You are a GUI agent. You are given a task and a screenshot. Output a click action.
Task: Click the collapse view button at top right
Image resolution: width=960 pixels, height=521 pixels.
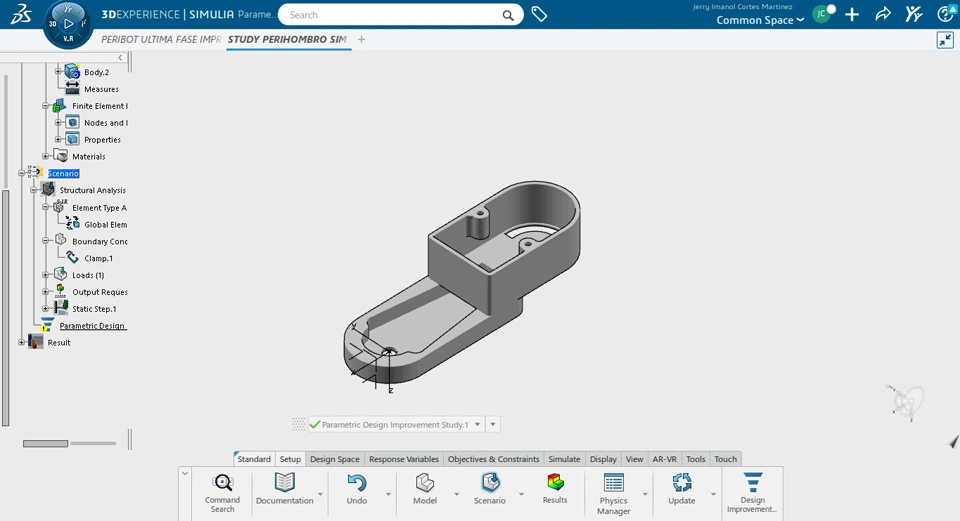click(x=945, y=40)
